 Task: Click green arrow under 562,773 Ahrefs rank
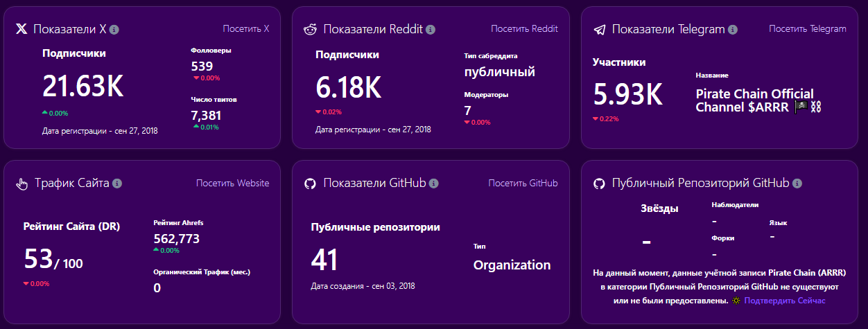tap(156, 251)
